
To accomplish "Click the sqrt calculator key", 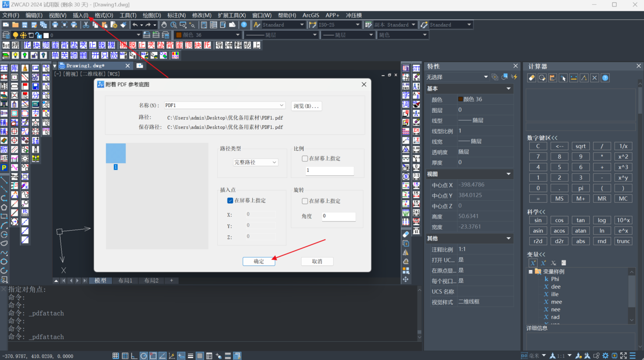I will pos(581,146).
